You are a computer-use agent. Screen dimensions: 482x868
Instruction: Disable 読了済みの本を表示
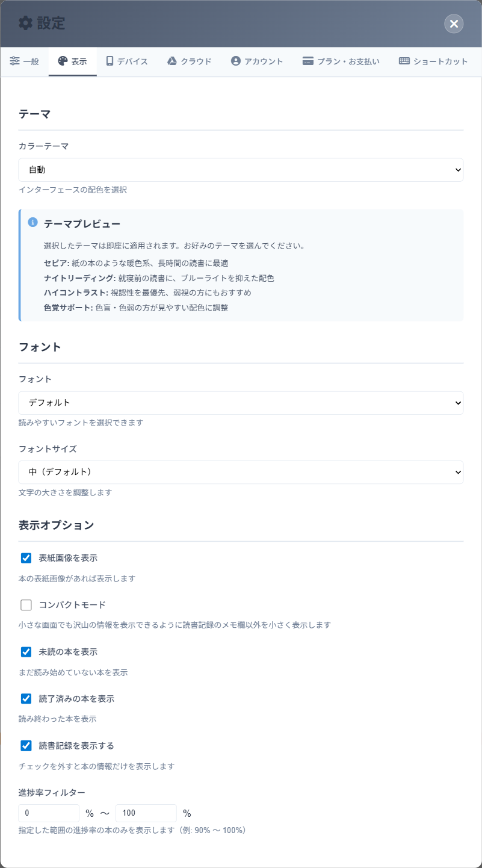pyautogui.click(x=26, y=698)
